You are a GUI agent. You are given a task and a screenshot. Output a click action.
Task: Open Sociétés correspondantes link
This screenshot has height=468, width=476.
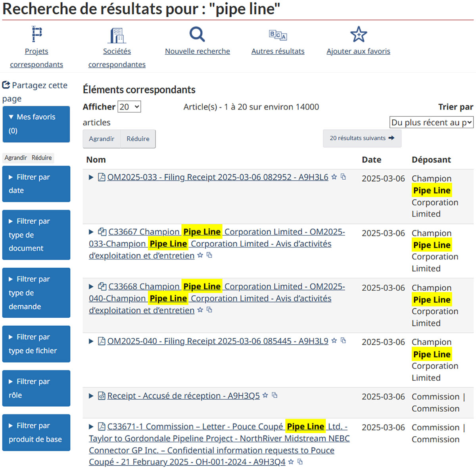(x=117, y=58)
